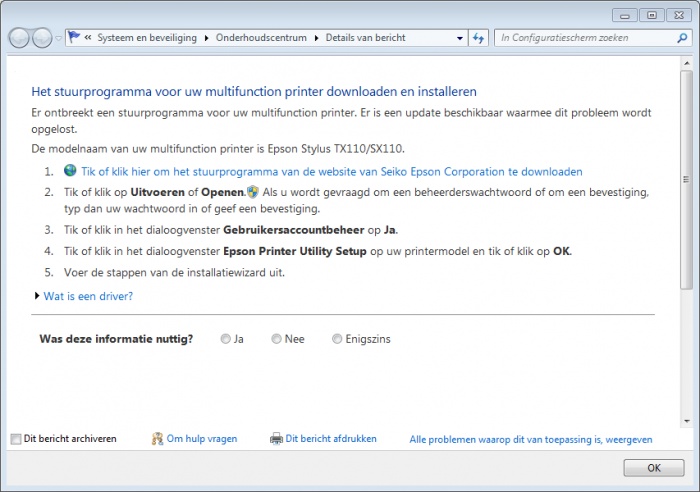Viewport: 700px width, 492px height.
Task: Click the Back navigation arrow button
Action: pos(19,38)
